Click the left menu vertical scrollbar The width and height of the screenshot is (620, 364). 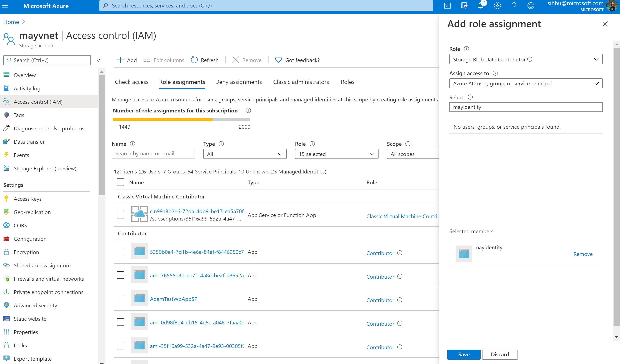pos(102,135)
